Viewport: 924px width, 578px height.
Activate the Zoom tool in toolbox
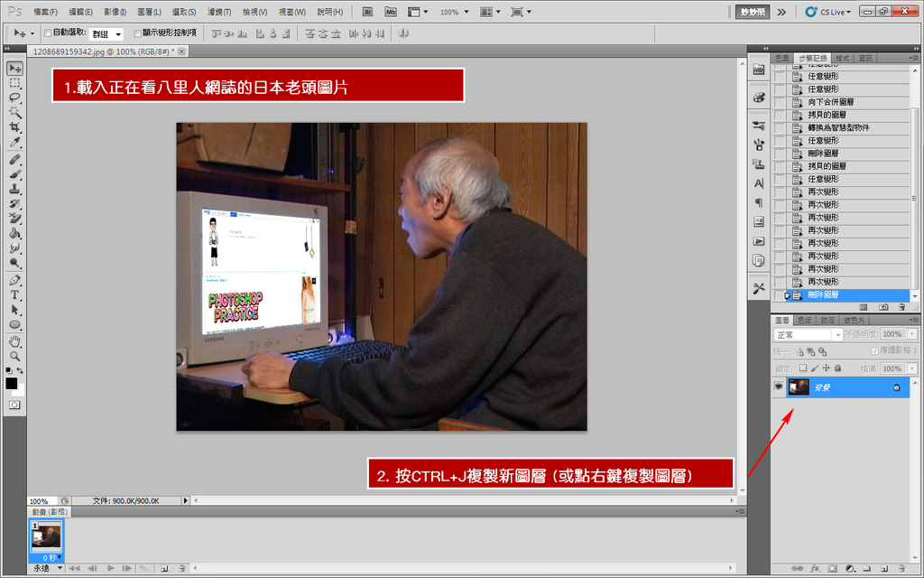click(x=14, y=356)
